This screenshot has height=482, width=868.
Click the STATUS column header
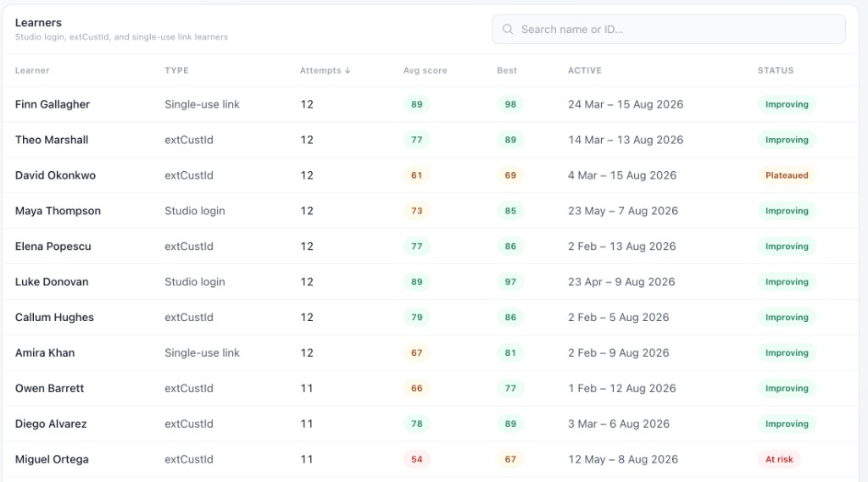point(776,70)
